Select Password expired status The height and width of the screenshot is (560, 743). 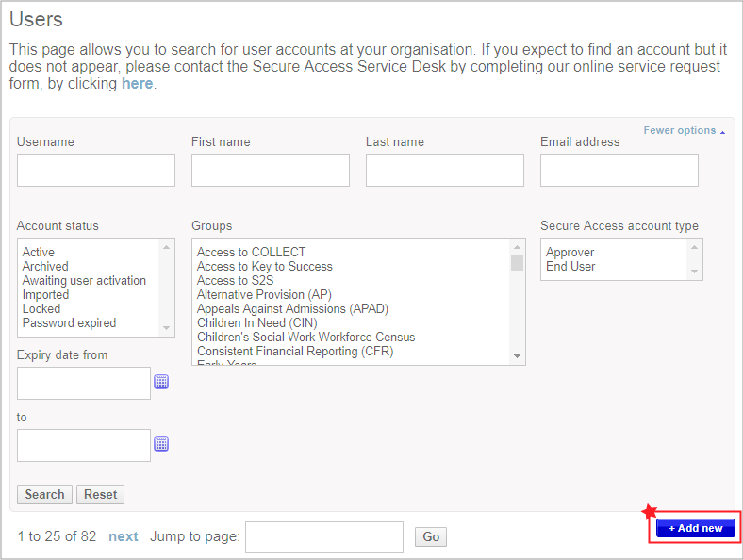click(69, 323)
